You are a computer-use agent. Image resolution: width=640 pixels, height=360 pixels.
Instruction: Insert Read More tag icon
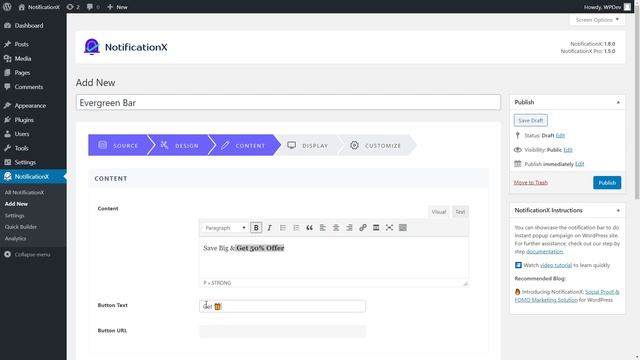(376, 228)
